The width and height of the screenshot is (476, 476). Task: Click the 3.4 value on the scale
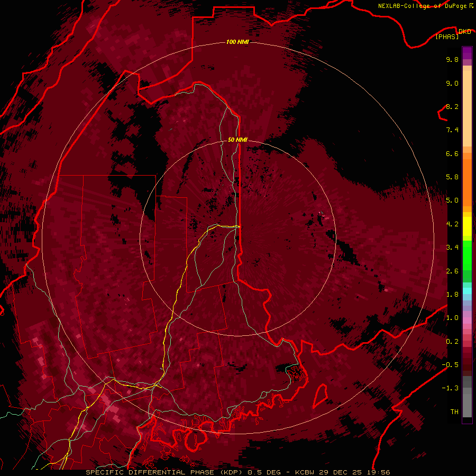click(452, 248)
